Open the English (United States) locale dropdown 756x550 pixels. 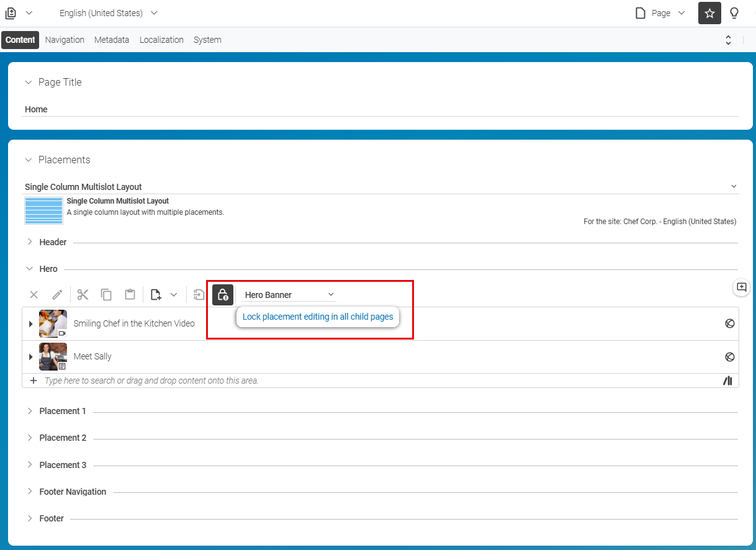coord(109,13)
